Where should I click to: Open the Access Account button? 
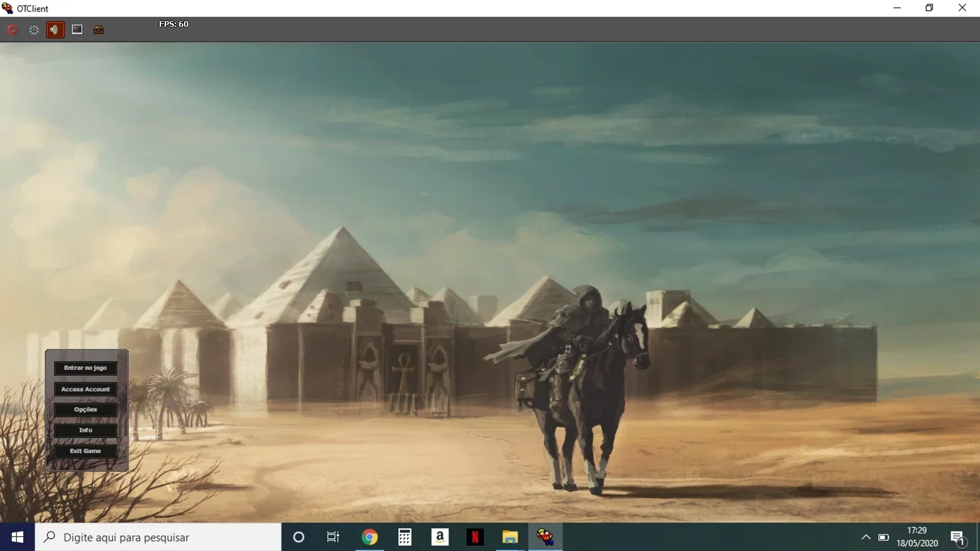[x=85, y=390]
